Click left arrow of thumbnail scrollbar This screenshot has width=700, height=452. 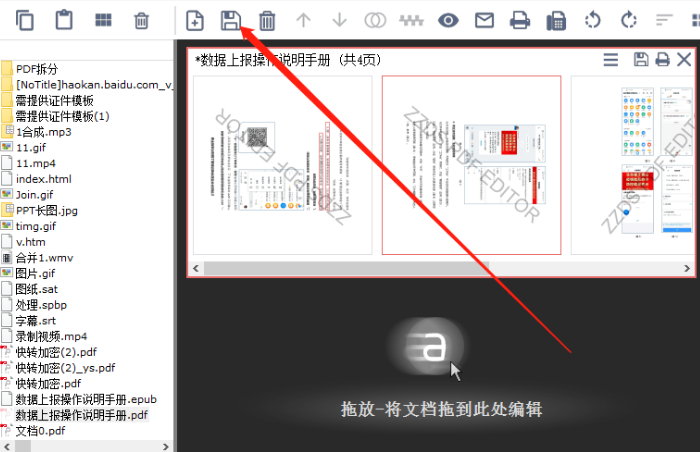pos(196,268)
